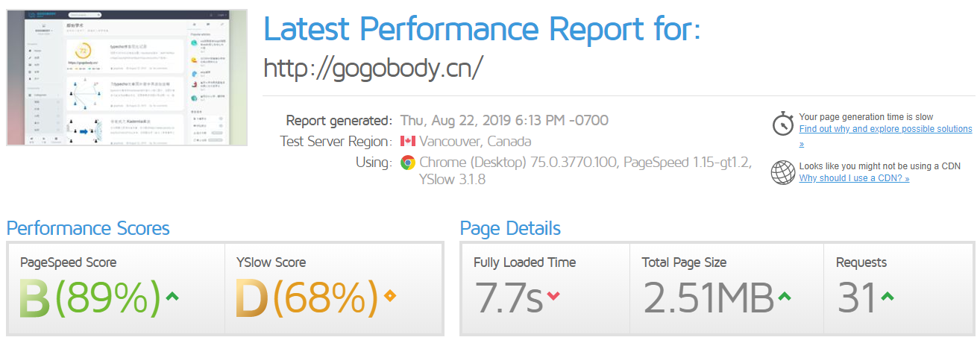Open 'Find out why and explore' link
Screen dimensions: 980x343
pyautogui.click(x=885, y=129)
